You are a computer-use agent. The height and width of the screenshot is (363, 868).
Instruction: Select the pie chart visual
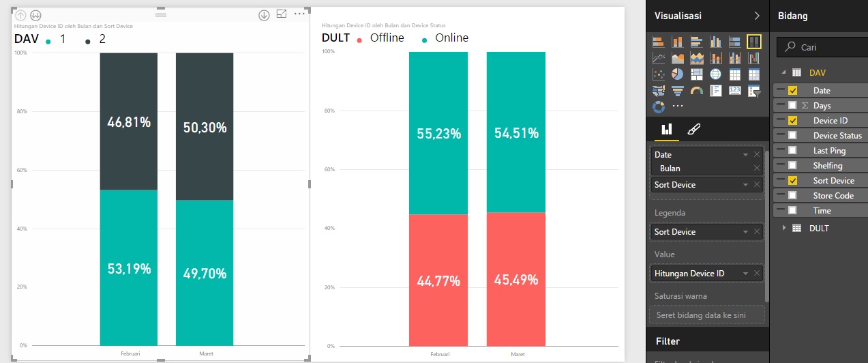click(678, 74)
